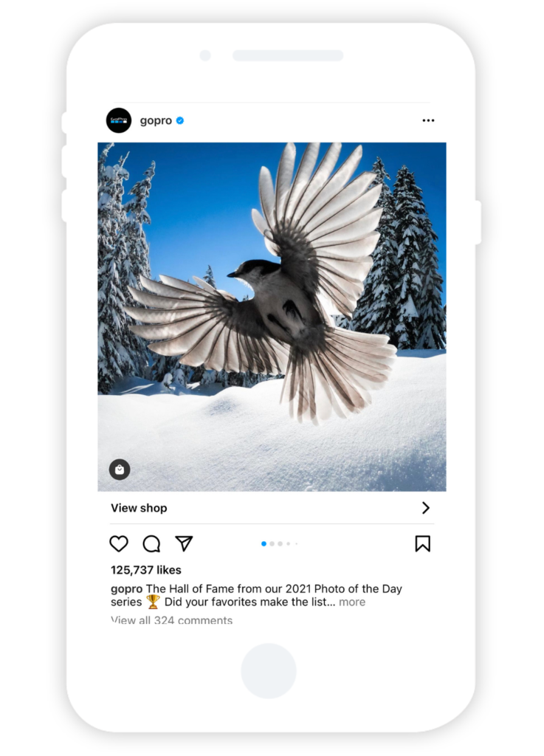Open gopro username in the caption
544x756 pixels.
[x=127, y=589]
